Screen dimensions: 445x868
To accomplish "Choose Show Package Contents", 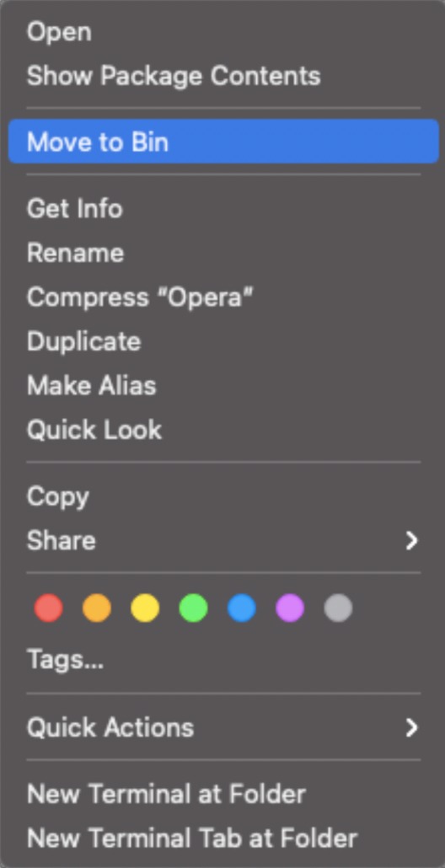I will 223,76.
